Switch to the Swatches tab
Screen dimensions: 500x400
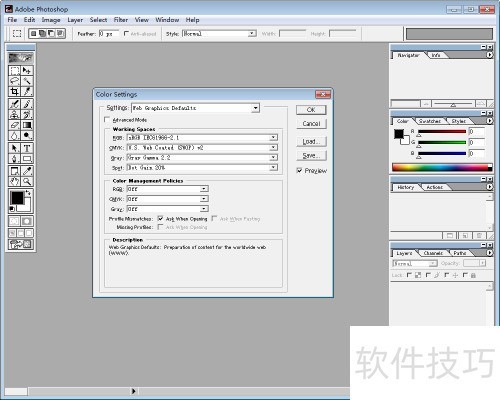pyautogui.click(x=430, y=121)
